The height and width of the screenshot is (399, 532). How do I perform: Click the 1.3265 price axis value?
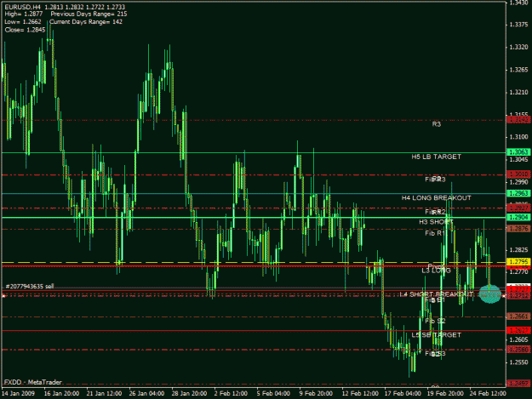518,70
